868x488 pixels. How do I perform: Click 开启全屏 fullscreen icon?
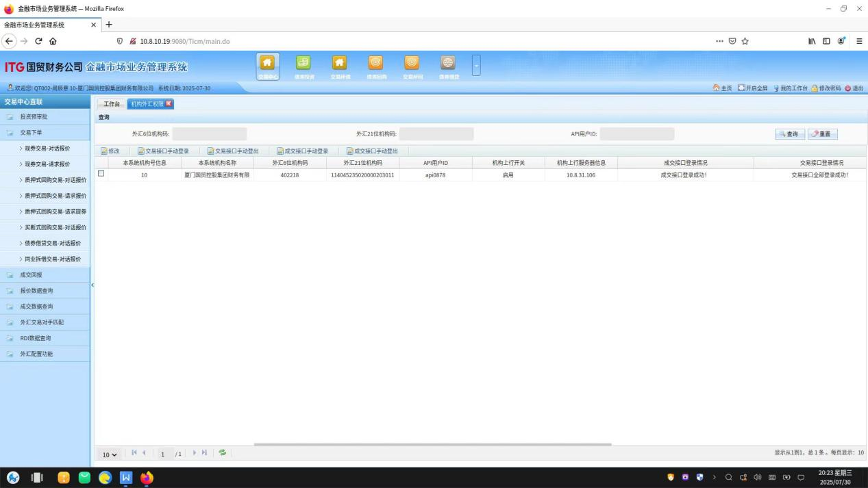[741, 88]
